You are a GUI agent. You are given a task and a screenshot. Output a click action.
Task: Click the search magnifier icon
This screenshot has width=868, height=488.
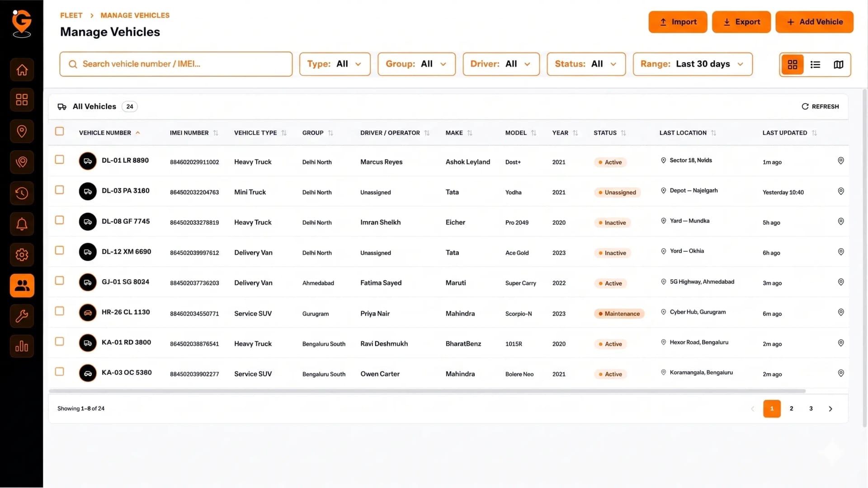73,64
